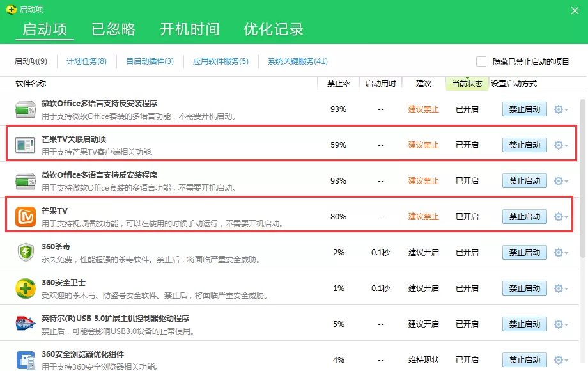This screenshot has height=371, width=588.
Task: Click the 芒果TV关联启动项 name text
Action: pos(74,139)
